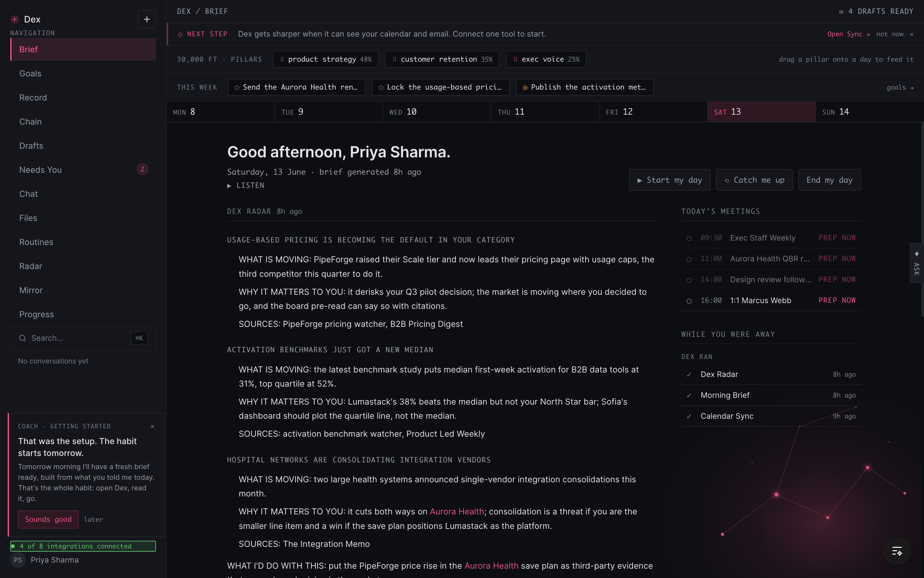Viewport: 924px width, 578px height.
Task: Click PREP NOW for Aurora Health QBR
Action: [837, 259]
